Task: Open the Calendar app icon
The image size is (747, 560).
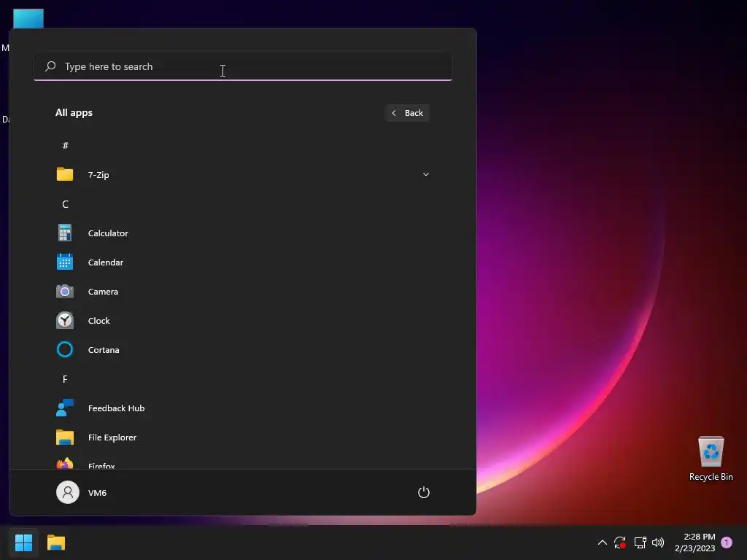Action: tap(65, 262)
